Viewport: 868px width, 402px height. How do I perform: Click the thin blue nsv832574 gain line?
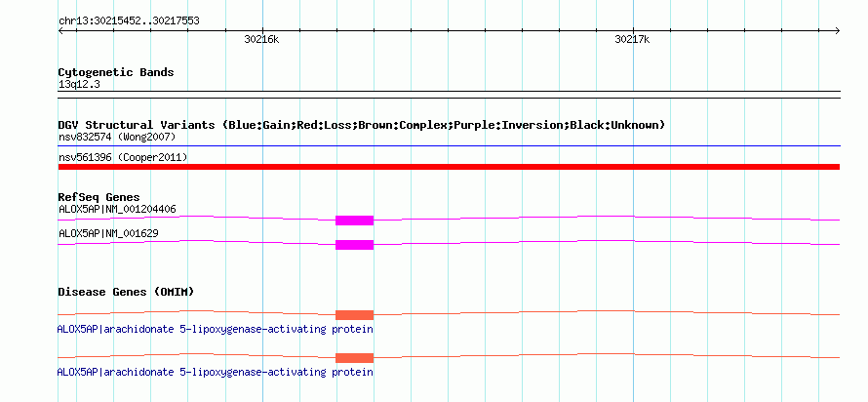tap(449, 146)
